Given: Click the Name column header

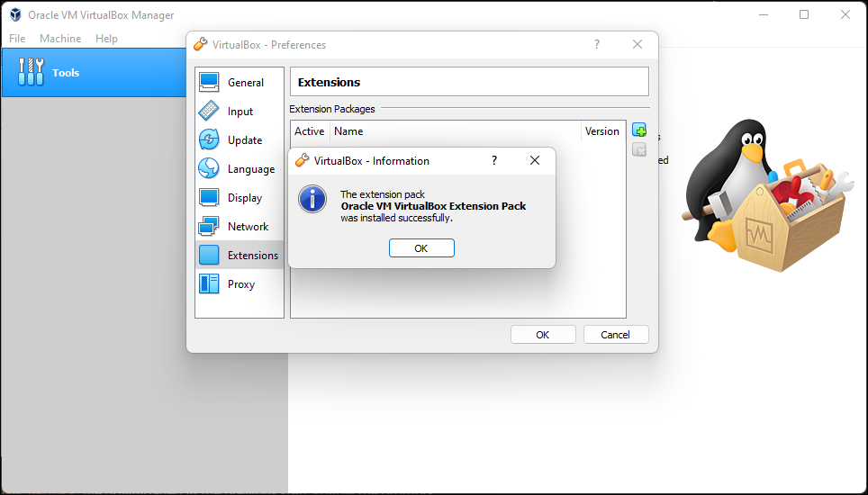Looking at the screenshot, I should tap(348, 131).
